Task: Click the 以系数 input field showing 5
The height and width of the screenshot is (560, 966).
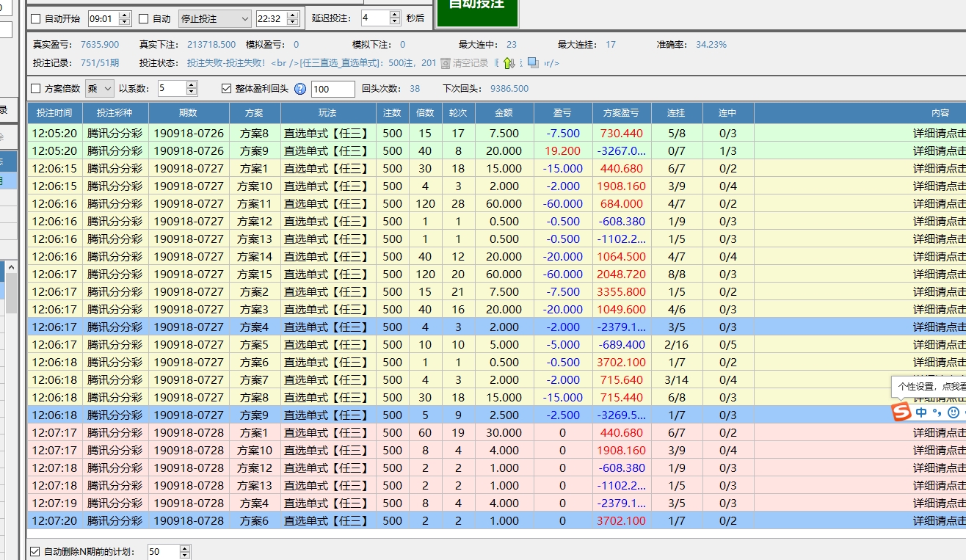Action: point(171,89)
